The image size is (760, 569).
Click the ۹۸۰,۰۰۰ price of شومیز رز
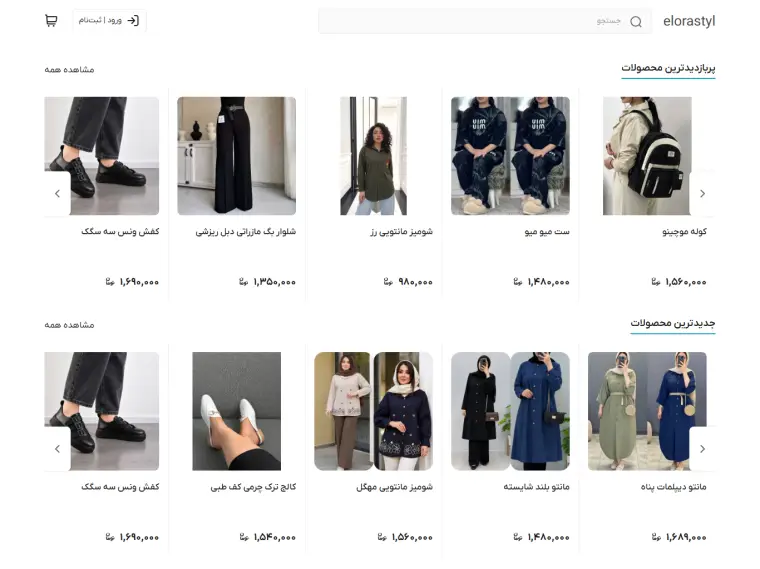click(415, 282)
